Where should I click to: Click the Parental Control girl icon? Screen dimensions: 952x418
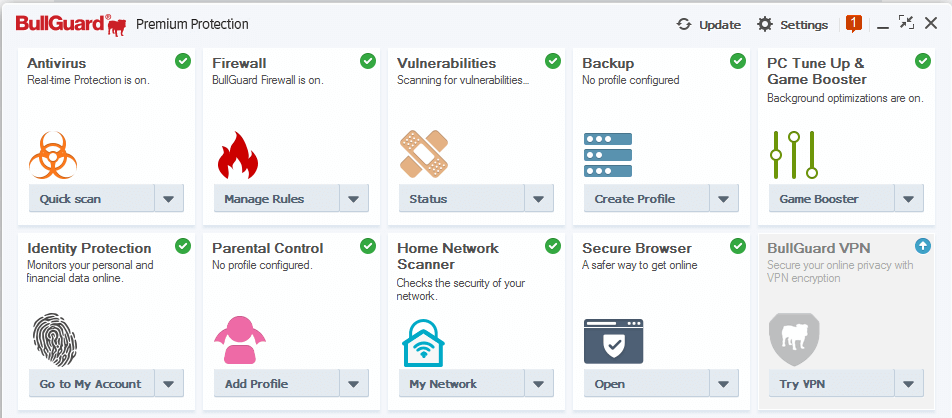point(240,340)
